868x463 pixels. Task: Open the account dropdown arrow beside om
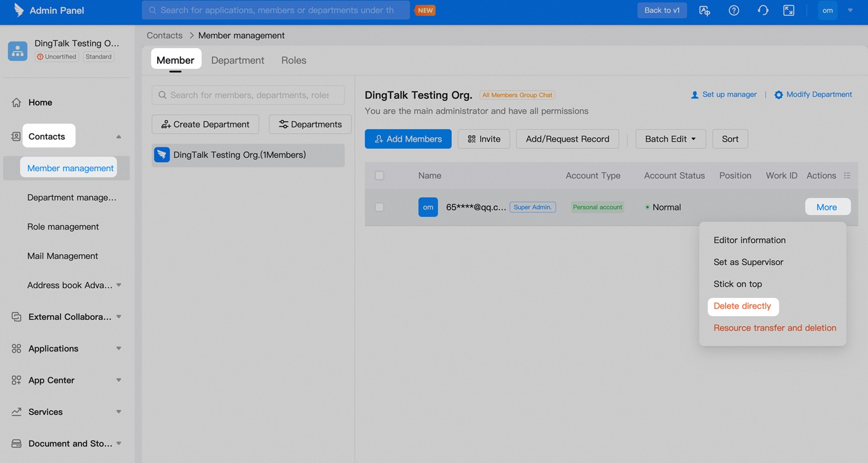coord(850,10)
